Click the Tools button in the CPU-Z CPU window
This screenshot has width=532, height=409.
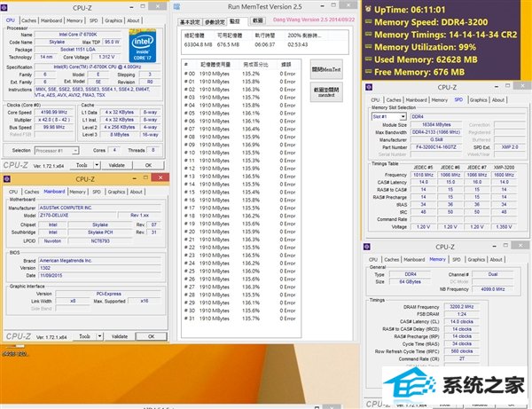[82, 165]
